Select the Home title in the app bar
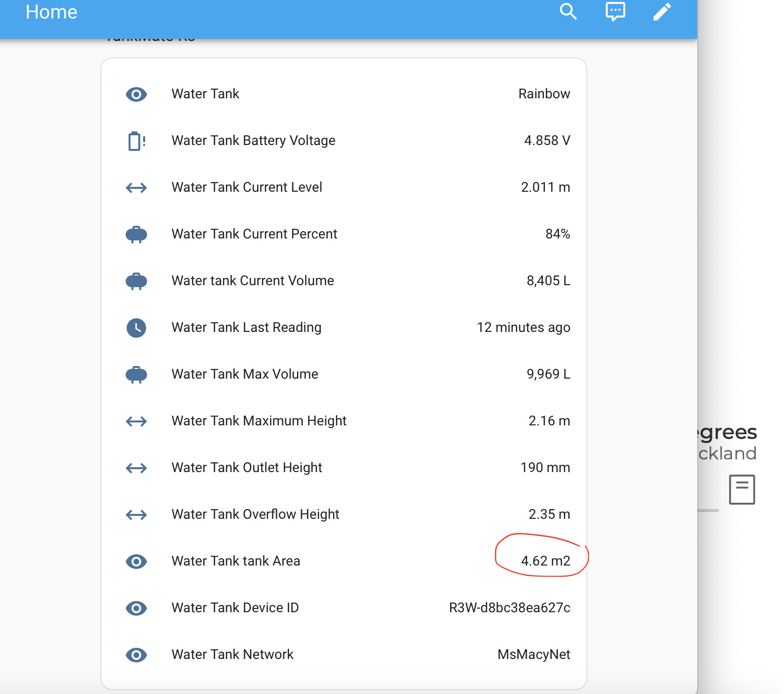Viewport: 784px width, 694px height. tap(51, 12)
